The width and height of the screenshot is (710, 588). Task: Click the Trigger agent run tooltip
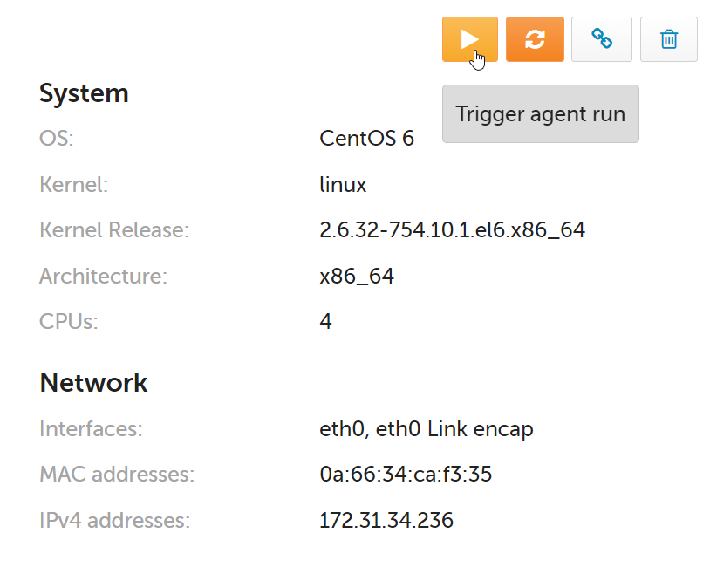coord(541,113)
